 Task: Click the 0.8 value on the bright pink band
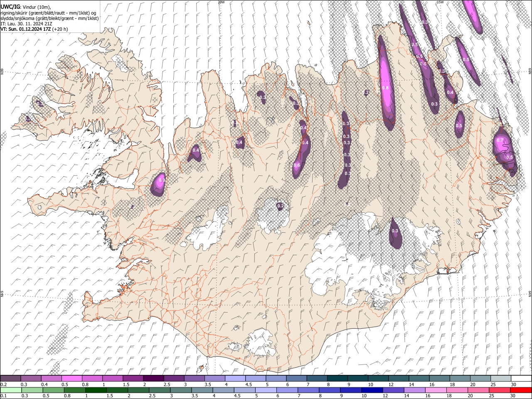(385, 88)
